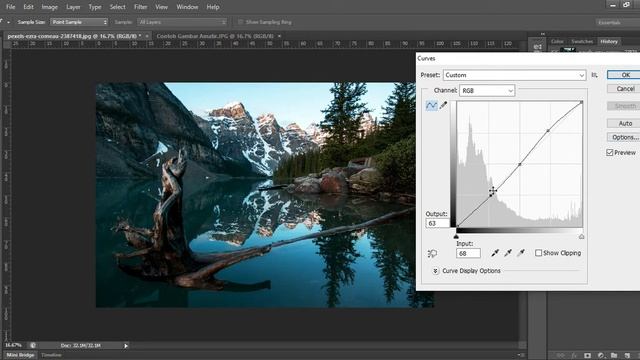Select the Timeline tab
640x360 pixels.
(x=51, y=355)
